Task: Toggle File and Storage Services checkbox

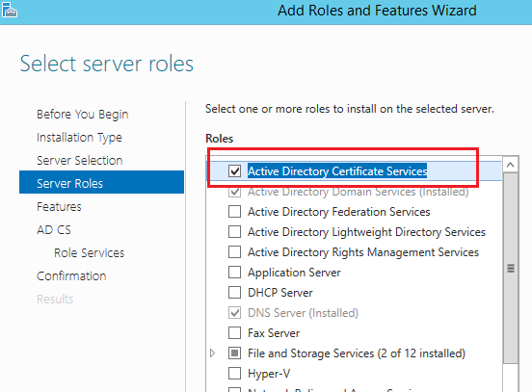Action: pyautogui.click(x=234, y=353)
